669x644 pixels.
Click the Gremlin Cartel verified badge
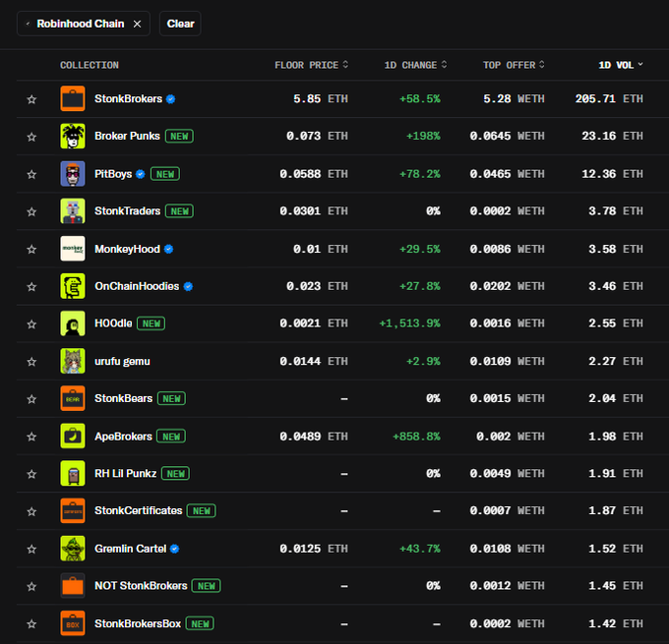tap(174, 549)
